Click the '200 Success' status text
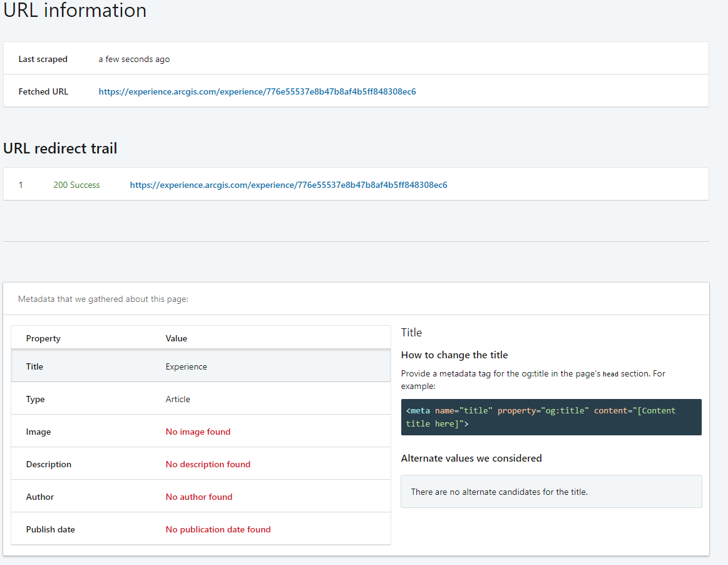Screen dimensions: 728x565 point(76,185)
